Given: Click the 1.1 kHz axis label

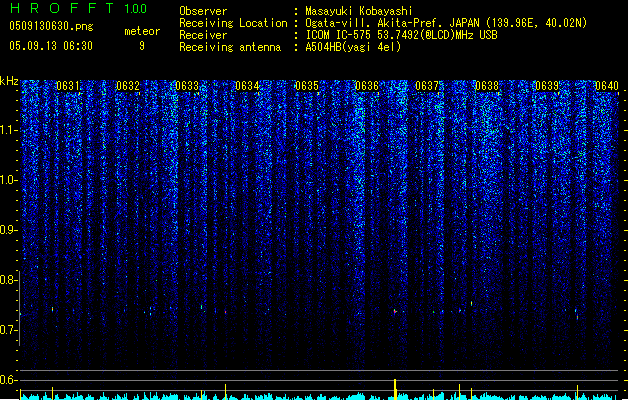Looking at the screenshot, I should (x=8, y=130).
